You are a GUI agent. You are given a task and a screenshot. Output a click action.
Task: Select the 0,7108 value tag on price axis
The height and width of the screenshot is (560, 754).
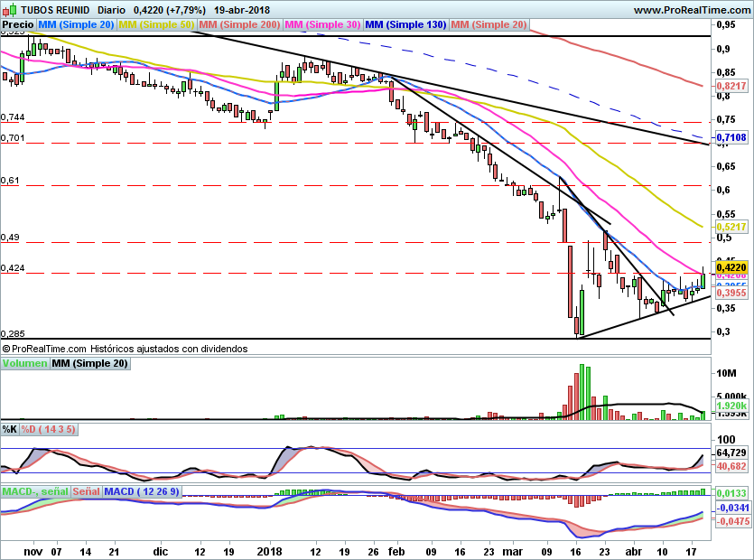tap(731, 137)
